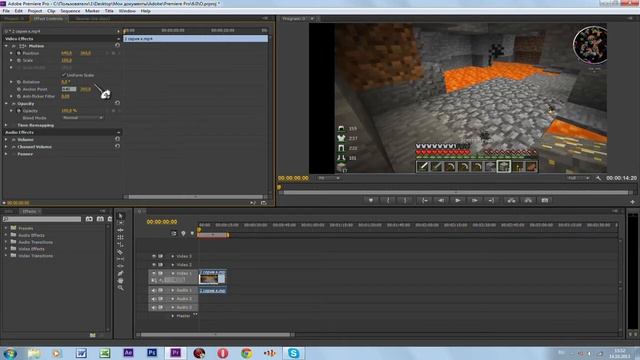The image size is (640, 360).
Task: Click Add Marker button in Program monitor
Action: tap(371, 200)
